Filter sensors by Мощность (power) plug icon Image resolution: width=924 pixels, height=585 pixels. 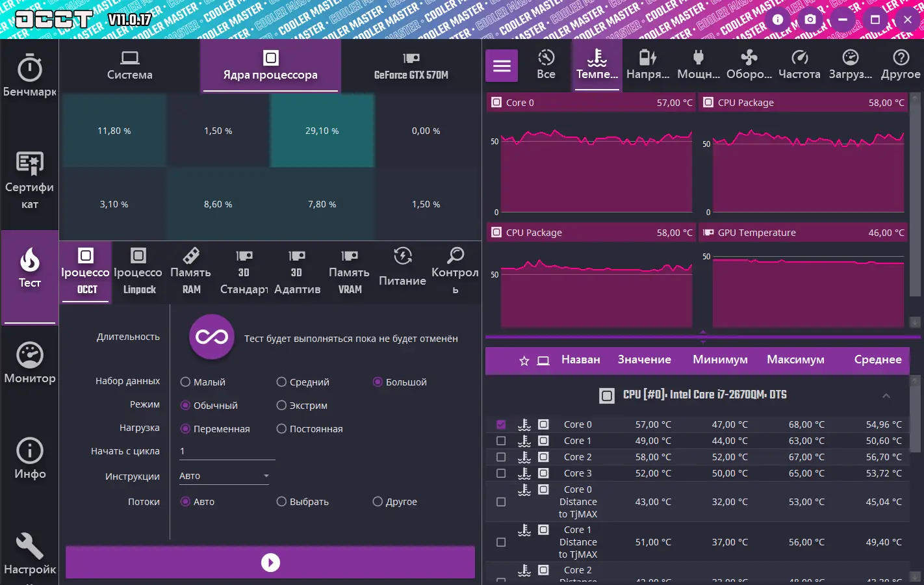(699, 64)
